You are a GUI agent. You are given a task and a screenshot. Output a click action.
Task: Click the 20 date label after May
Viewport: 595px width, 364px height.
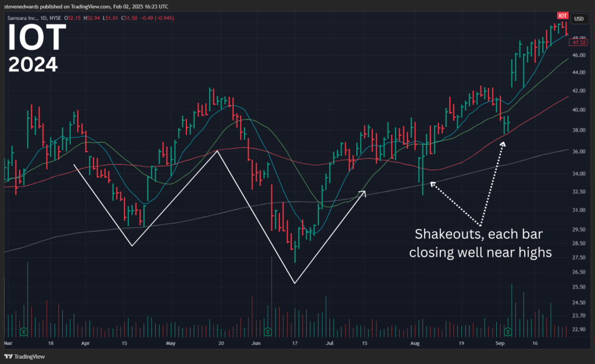221,343
